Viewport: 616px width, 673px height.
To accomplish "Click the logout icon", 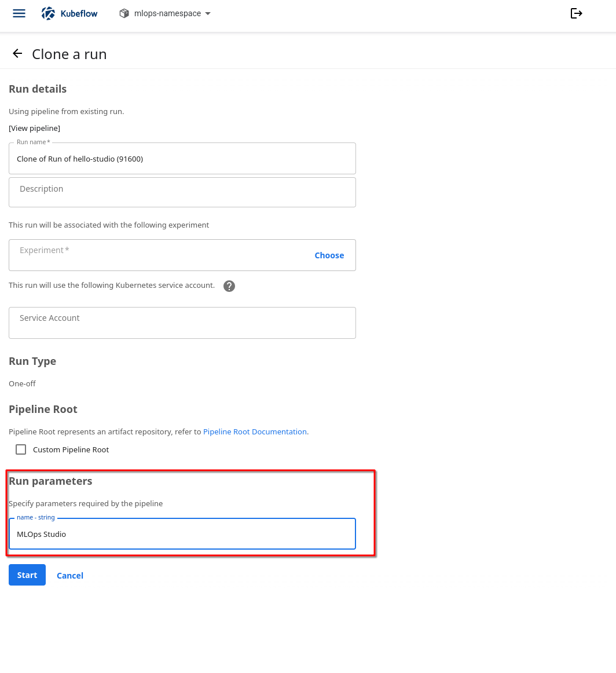I will tap(576, 13).
